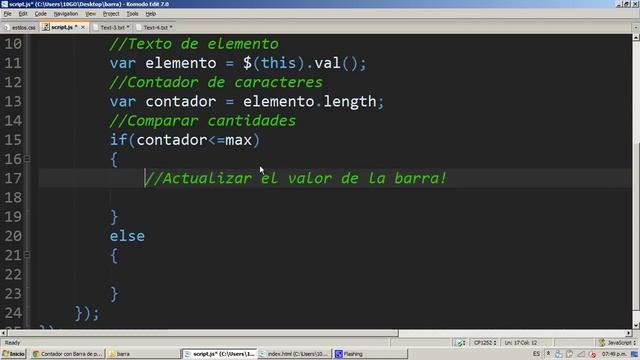
Task: Click the syntax checking status icon
Action: click(460, 343)
